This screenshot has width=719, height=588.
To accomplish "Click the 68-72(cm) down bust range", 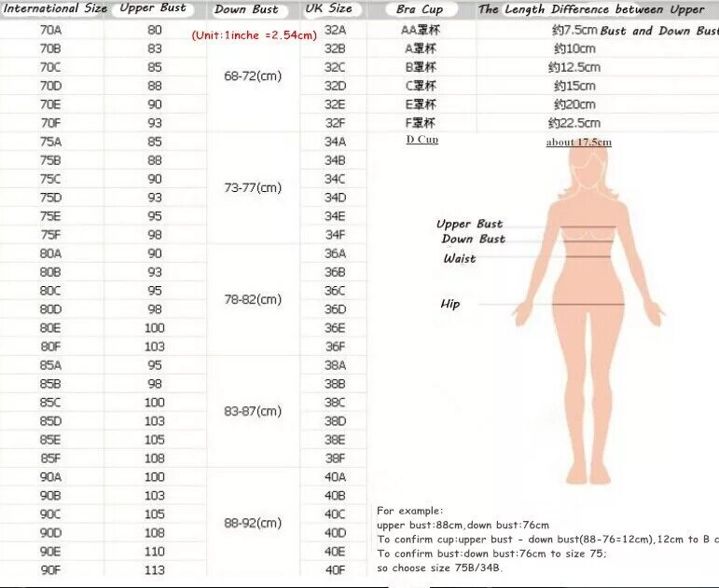I will coord(253,76).
